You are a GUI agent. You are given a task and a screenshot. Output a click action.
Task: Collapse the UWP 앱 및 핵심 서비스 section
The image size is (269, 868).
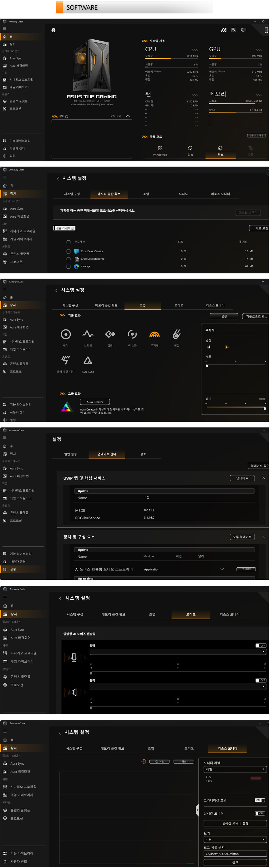(263, 478)
